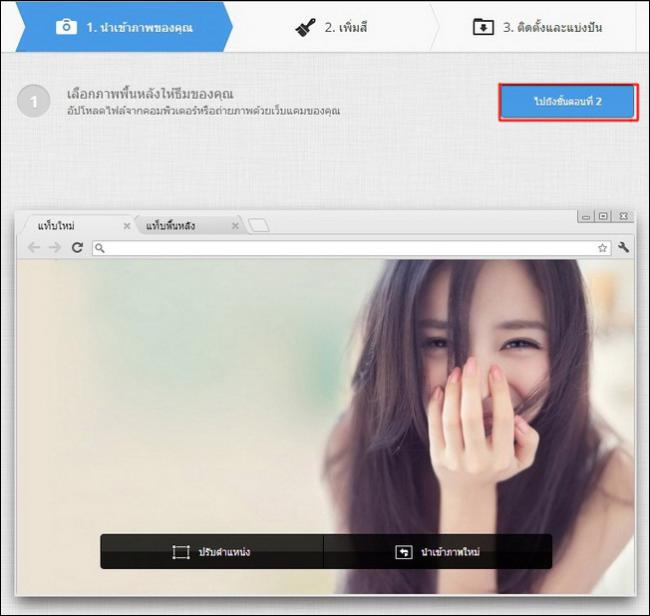Switch to step 2 เพิ่มสี tab
The height and width of the screenshot is (616, 650).
(332, 27)
